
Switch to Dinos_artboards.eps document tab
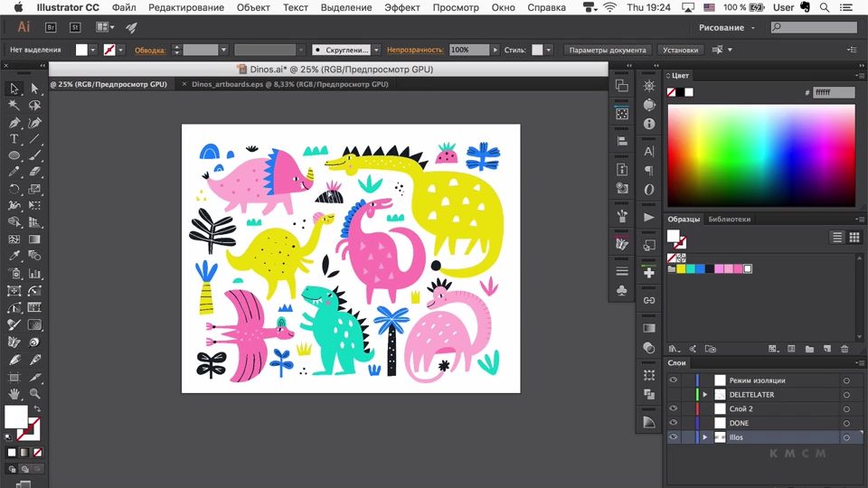[289, 84]
